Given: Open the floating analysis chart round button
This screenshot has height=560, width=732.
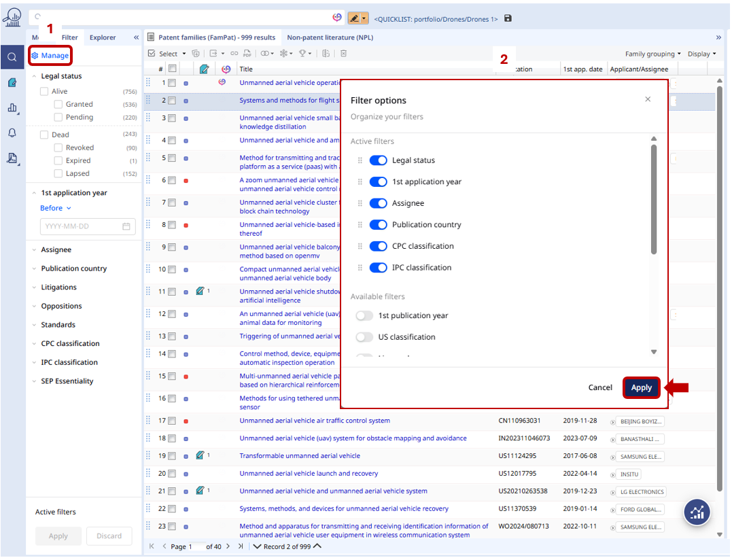Looking at the screenshot, I should point(697,513).
